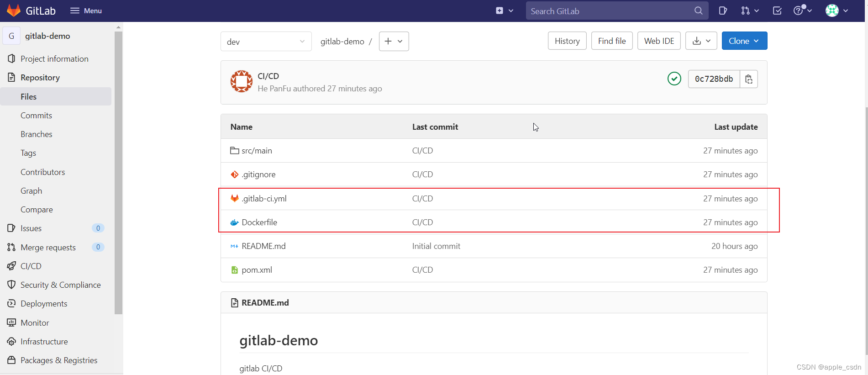Click the pom.xml file icon
The image size is (868, 375).
click(x=235, y=270)
